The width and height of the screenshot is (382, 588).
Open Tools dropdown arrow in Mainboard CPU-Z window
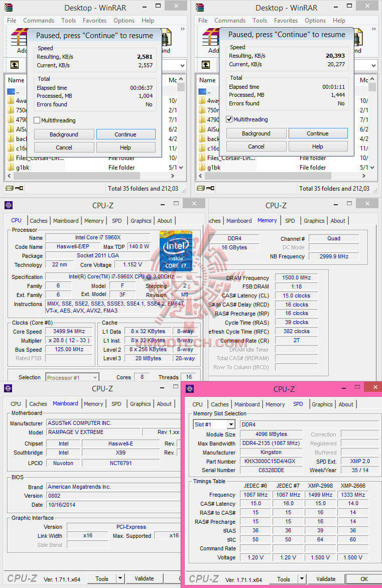(120, 578)
